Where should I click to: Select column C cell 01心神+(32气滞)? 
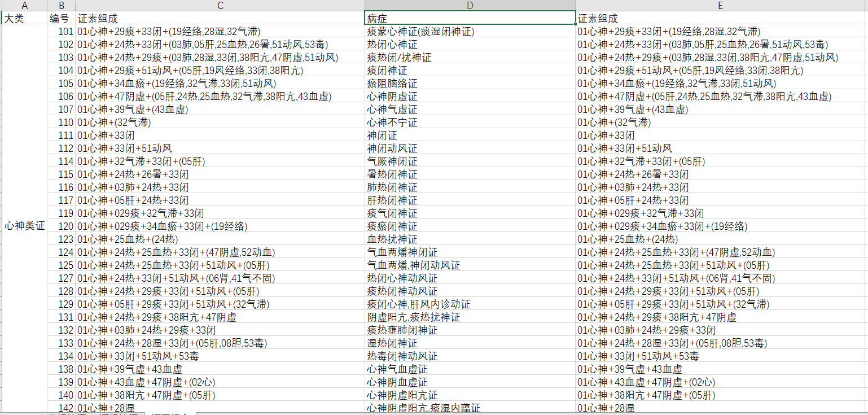(x=220, y=123)
